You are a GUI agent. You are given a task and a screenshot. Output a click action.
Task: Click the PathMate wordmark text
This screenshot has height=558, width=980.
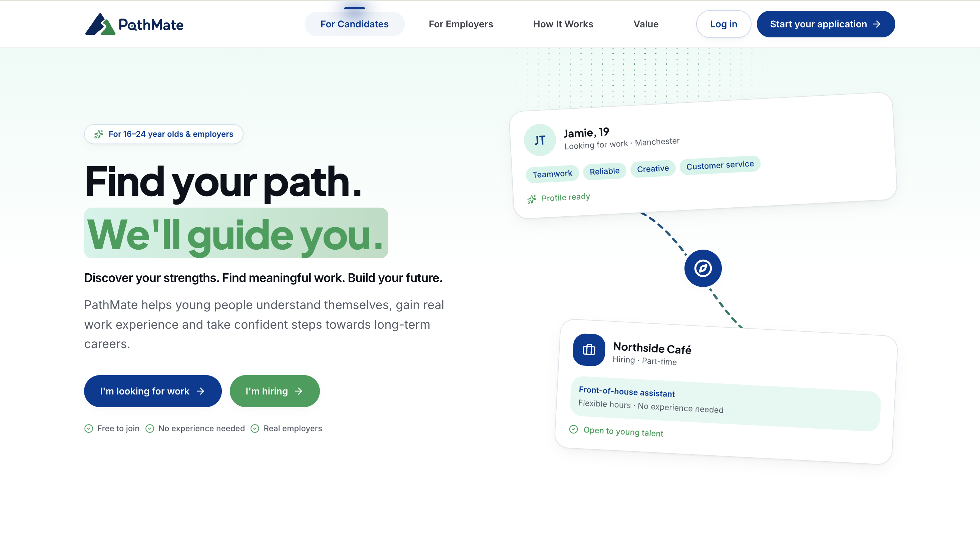point(151,25)
